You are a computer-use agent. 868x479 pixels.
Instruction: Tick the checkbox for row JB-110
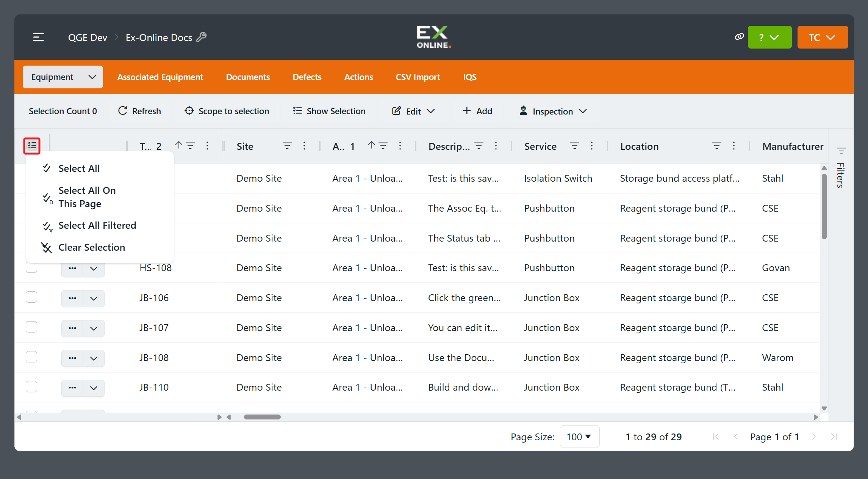(x=31, y=386)
